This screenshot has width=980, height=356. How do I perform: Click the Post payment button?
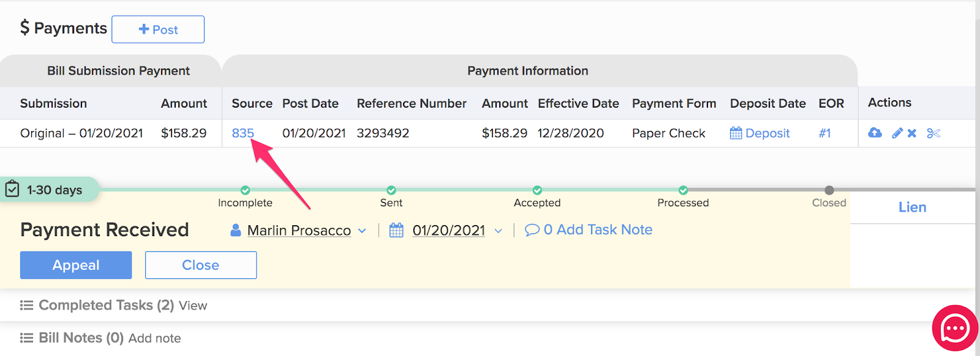[x=158, y=29]
